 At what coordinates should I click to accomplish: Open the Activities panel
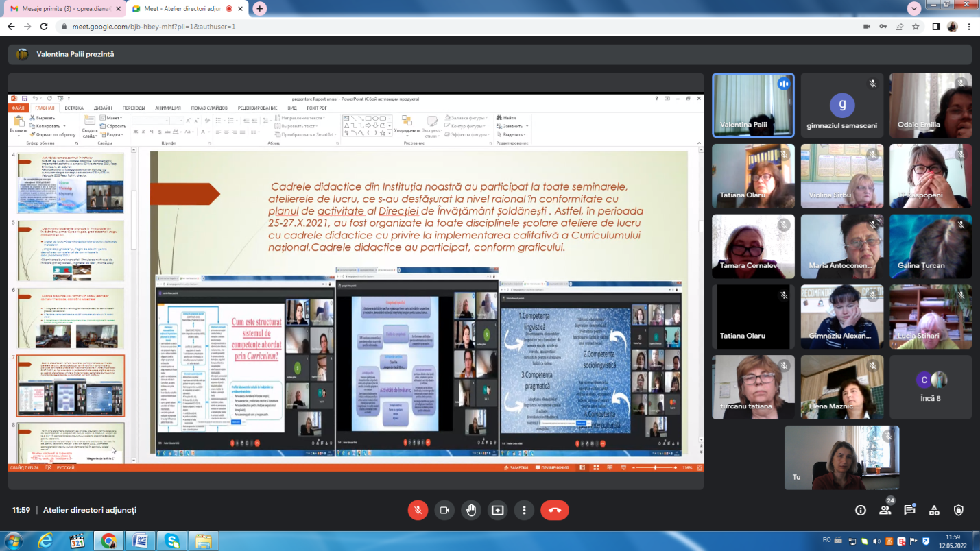[x=934, y=510]
